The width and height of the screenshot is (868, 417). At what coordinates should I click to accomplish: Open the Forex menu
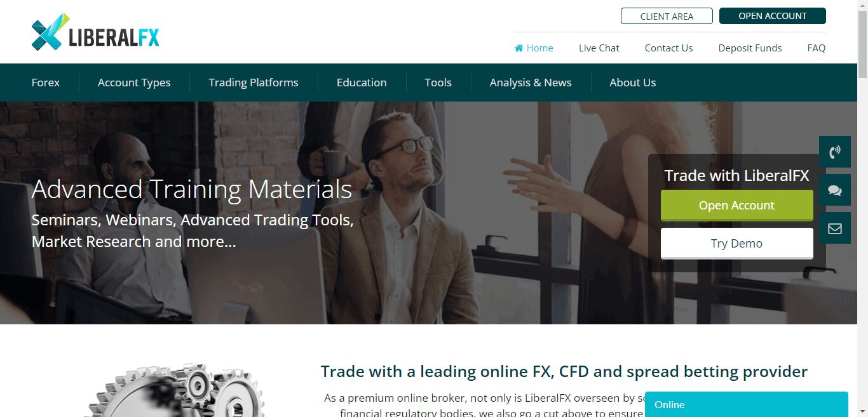(46, 83)
